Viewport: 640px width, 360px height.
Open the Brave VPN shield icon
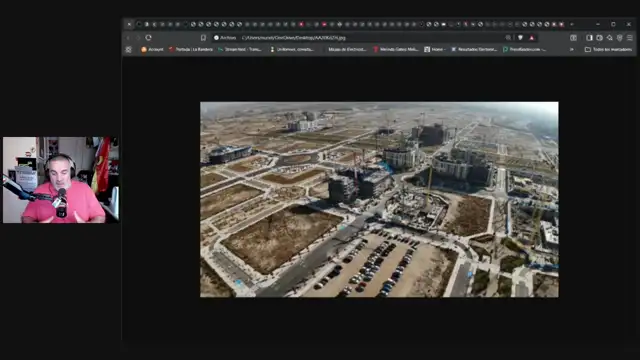(x=620, y=38)
